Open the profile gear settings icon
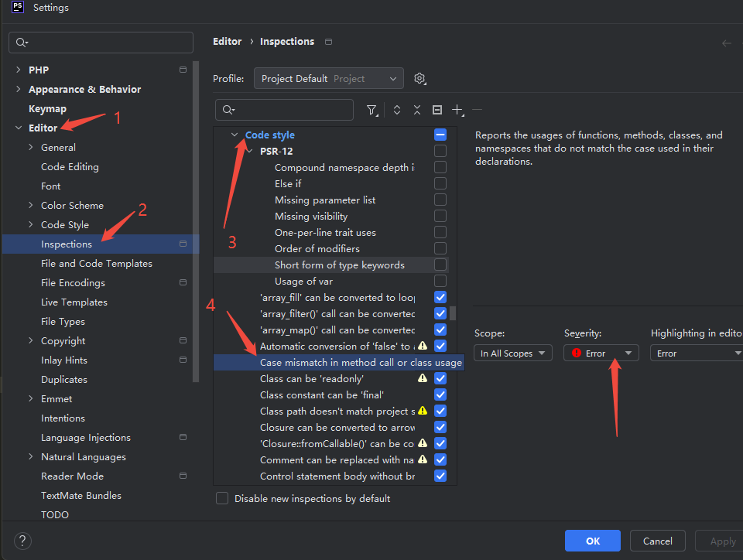This screenshot has height=560, width=743. click(419, 79)
